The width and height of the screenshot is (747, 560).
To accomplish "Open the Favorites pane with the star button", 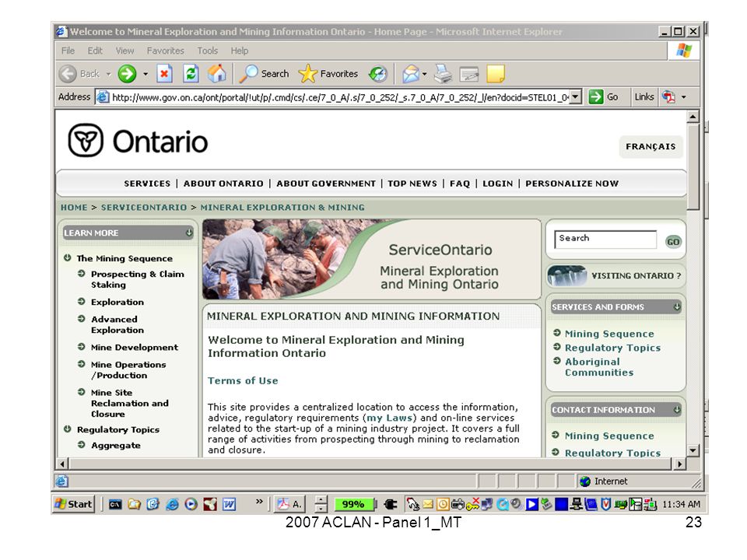I will (328, 74).
